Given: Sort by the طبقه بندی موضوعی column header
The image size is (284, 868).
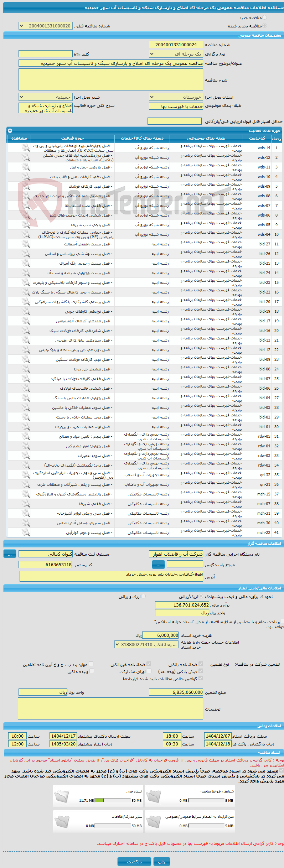Looking at the screenshot, I should click(206, 138).
